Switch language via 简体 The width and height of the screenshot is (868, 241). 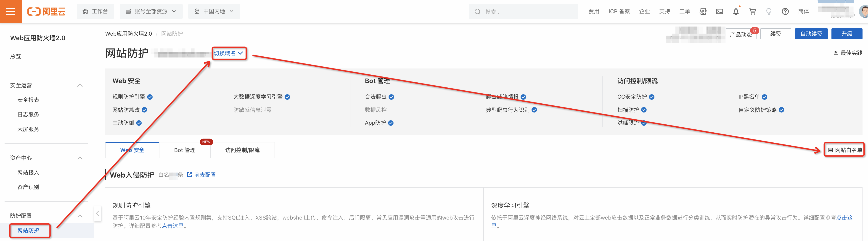point(803,11)
